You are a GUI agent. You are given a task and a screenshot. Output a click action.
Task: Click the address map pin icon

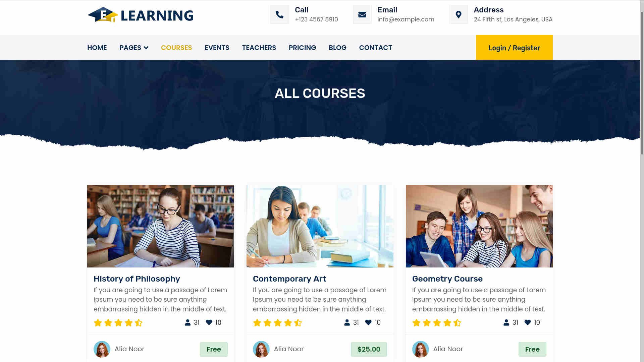point(459,14)
